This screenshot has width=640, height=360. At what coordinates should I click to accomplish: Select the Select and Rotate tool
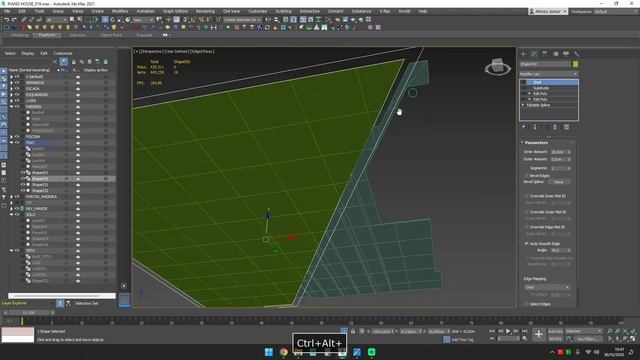113,20
